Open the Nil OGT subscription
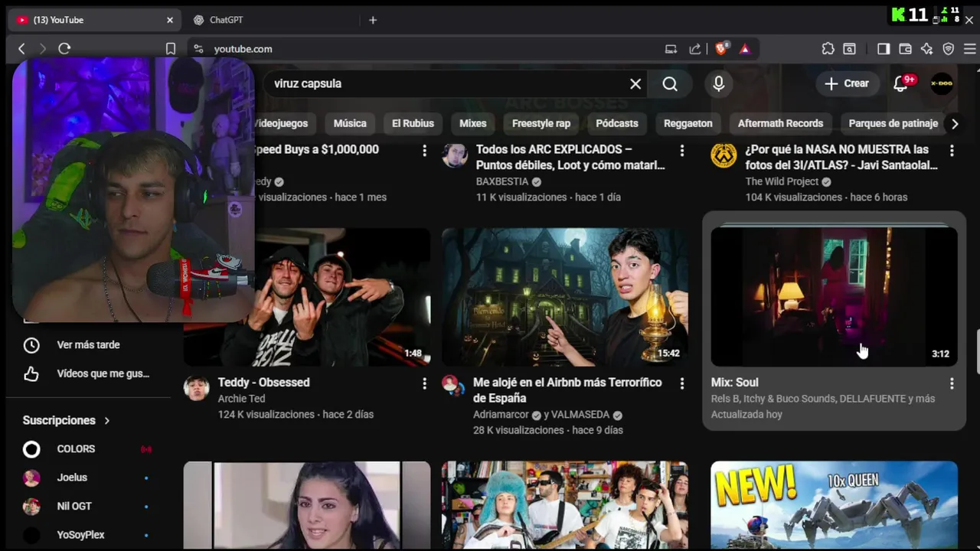The height and width of the screenshot is (551, 980). 88,507
